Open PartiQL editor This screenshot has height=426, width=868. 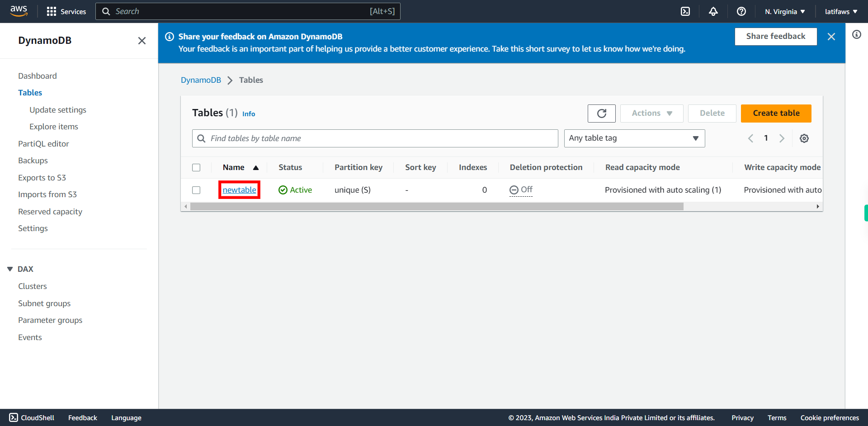(x=43, y=144)
